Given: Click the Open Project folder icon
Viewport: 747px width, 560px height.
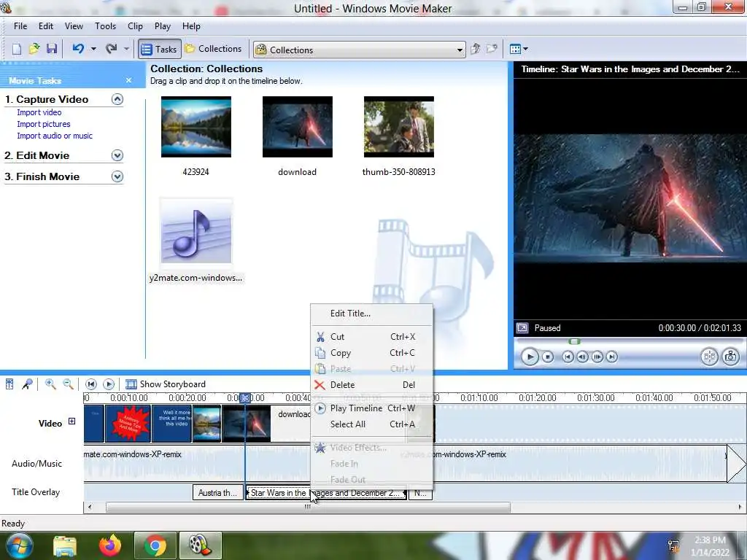Looking at the screenshot, I should click(x=34, y=49).
